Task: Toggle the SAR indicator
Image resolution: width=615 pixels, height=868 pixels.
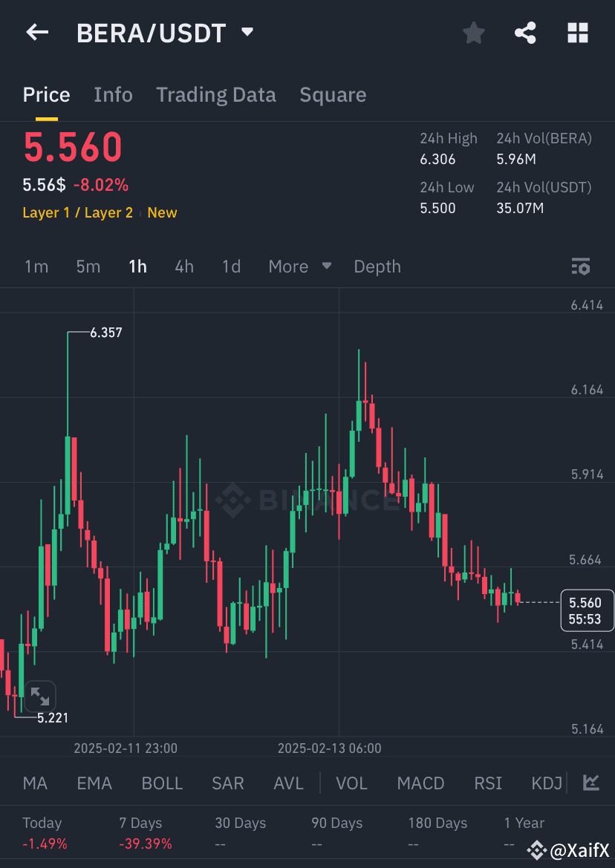Action: tap(228, 783)
